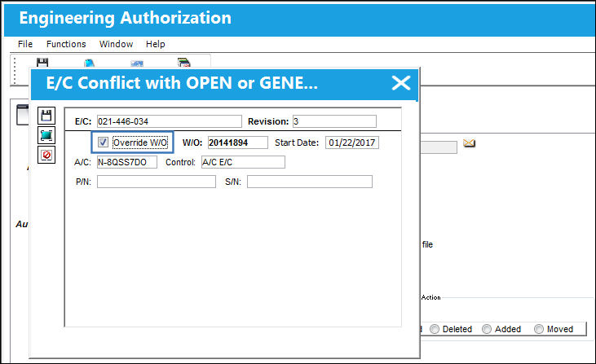The width and height of the screenshot is (596, 364).
Task: Select the Moved radio button
Action: point(539,329)
